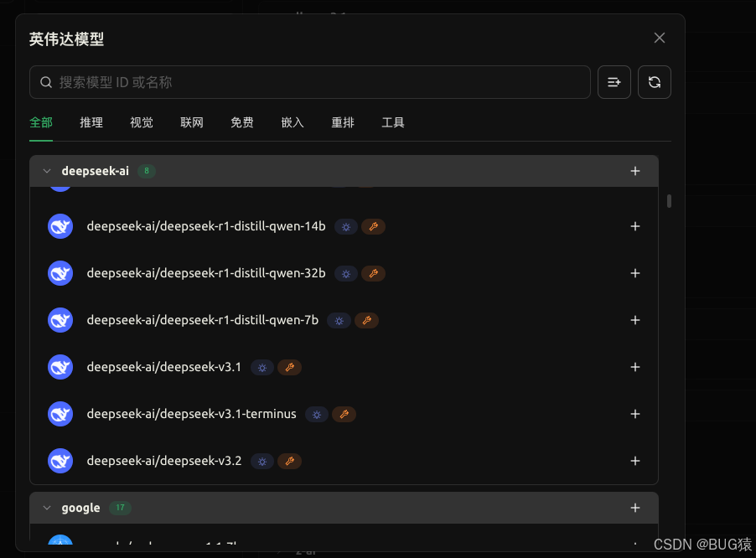Click the deepseek-v3.1 model logo
Image resolution: width=756 pixels, height=558 pixels.
(60, 367)
